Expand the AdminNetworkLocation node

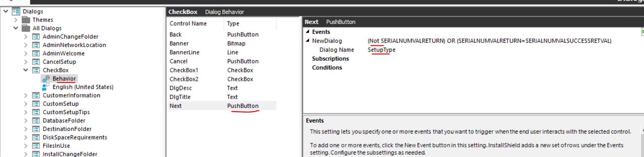tap(26, 45)
